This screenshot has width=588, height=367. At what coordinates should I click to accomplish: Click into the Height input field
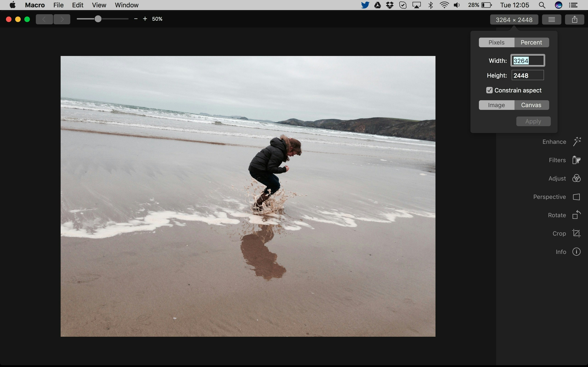528,75
